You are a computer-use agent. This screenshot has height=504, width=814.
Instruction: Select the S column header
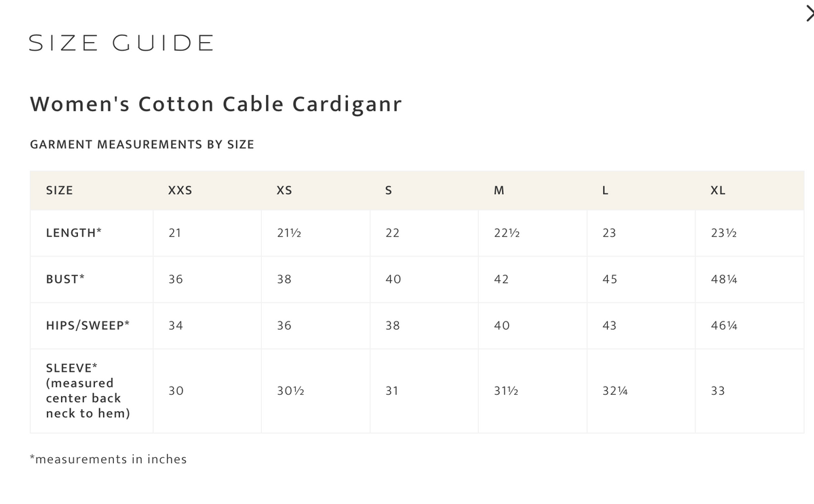388,191
